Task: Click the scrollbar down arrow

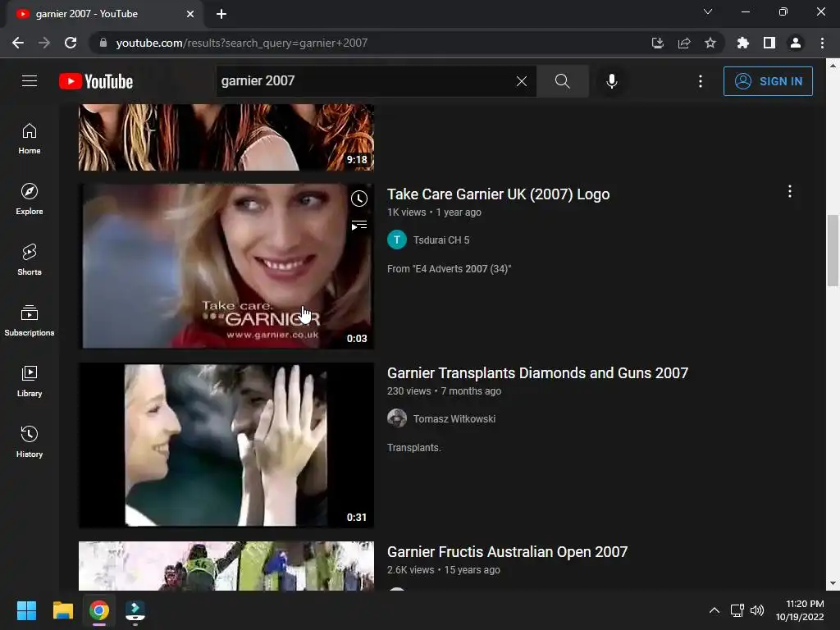Action: click(833, 583)
